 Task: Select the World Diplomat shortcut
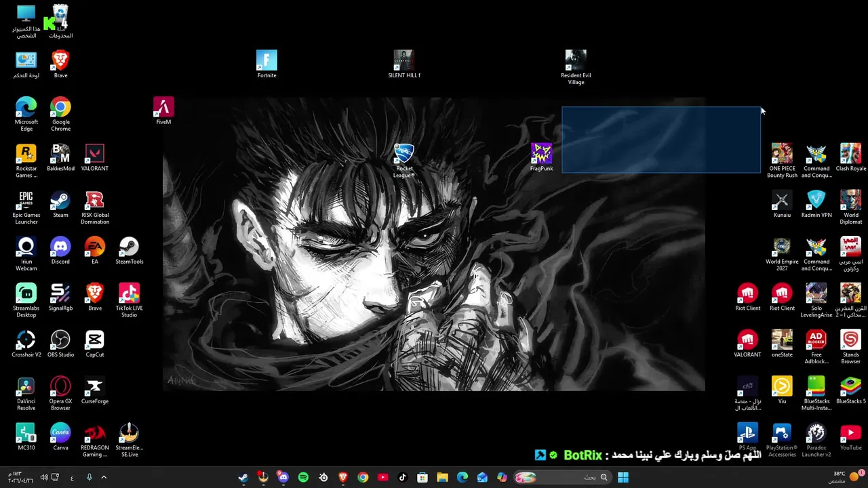click(x=850, y=207)
